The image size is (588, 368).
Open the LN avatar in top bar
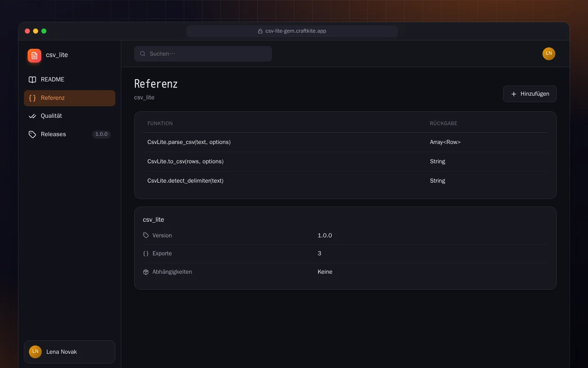pos(549,54)
